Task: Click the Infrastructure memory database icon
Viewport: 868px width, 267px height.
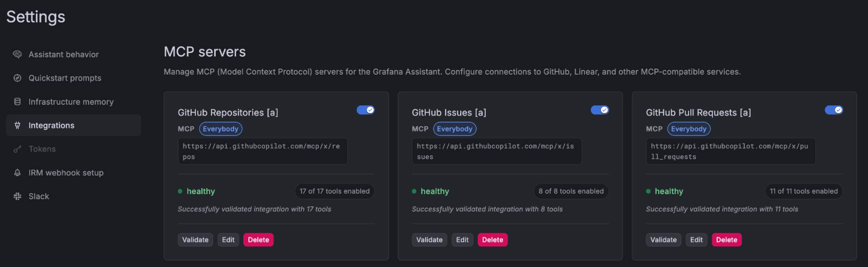Action: coord(17,102)
